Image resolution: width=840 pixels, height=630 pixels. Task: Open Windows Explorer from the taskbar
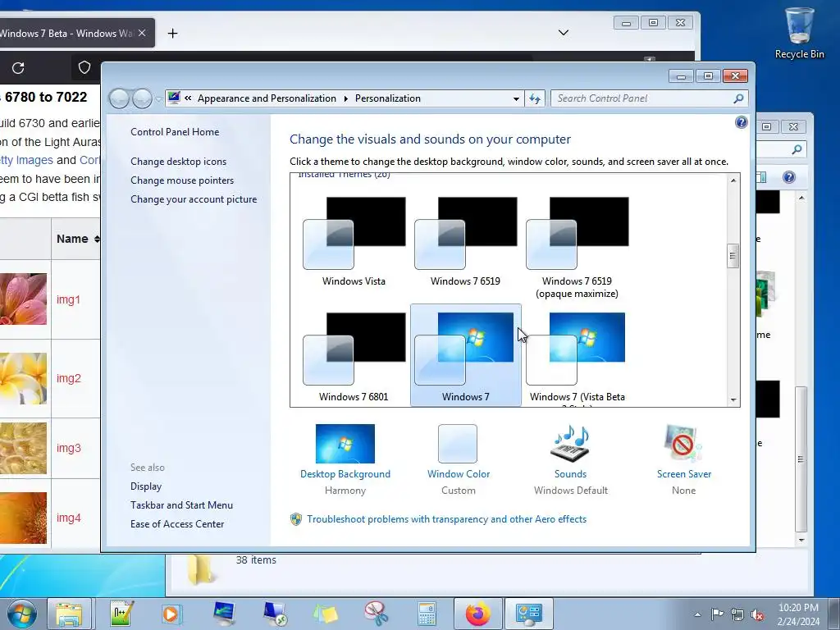point(70,614)
